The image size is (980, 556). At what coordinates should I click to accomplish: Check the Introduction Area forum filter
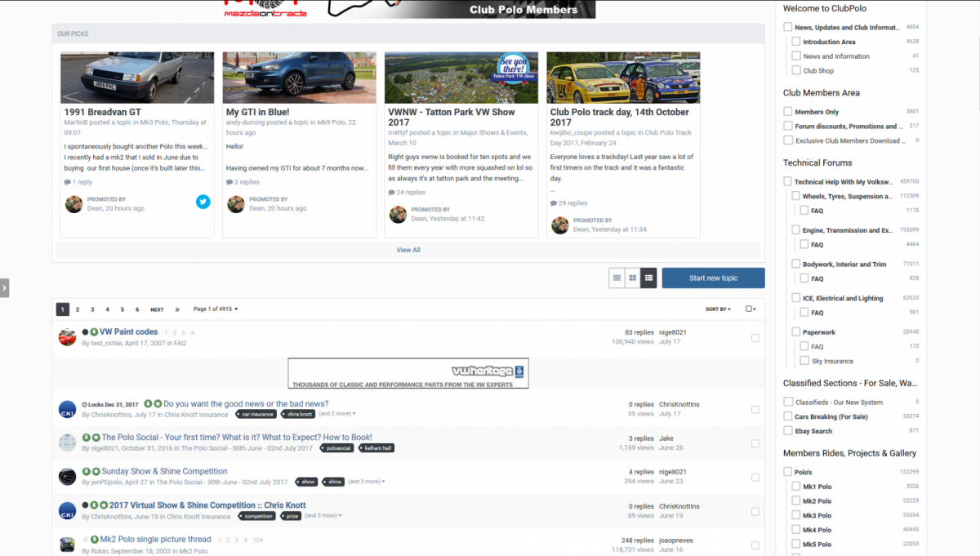tap(796, 42)
